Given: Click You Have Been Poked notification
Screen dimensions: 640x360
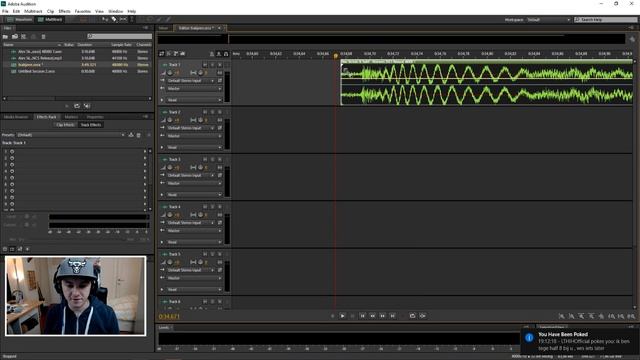Looking at the screenshot, I should (580, 341).
